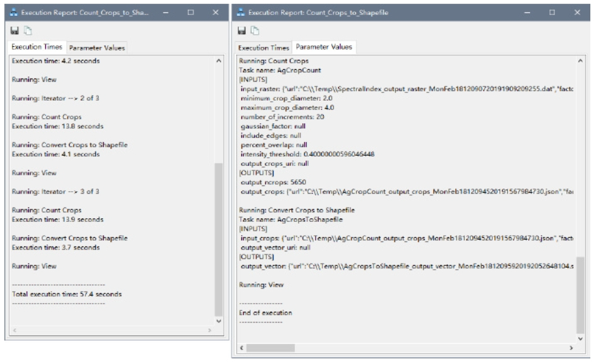Open Execution Times tab in left window
Image resolution: width=596 pixels, height=364 pixels.
(37, 47)
